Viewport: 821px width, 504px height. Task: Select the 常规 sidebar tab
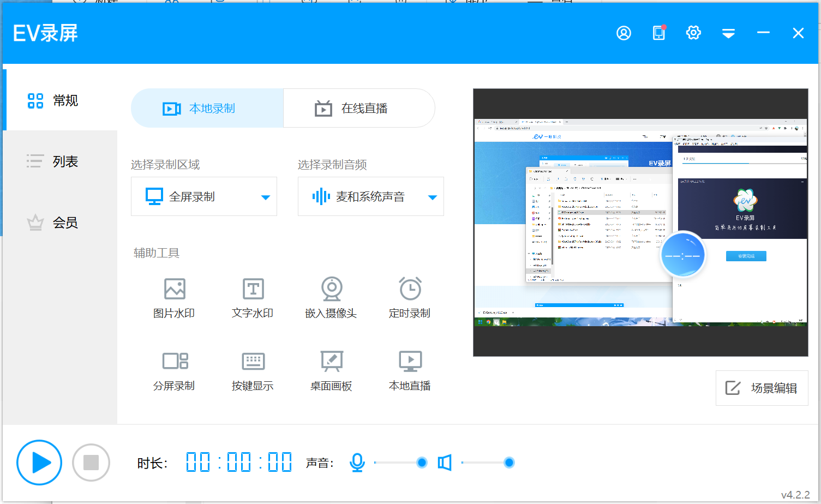[60, 100]
